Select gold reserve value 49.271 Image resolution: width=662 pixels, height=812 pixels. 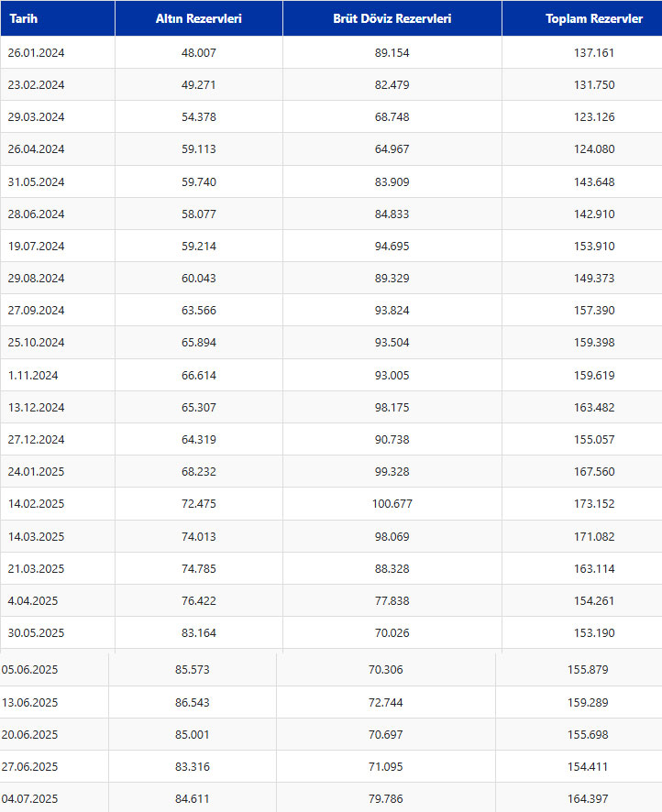tap(199, 84)
